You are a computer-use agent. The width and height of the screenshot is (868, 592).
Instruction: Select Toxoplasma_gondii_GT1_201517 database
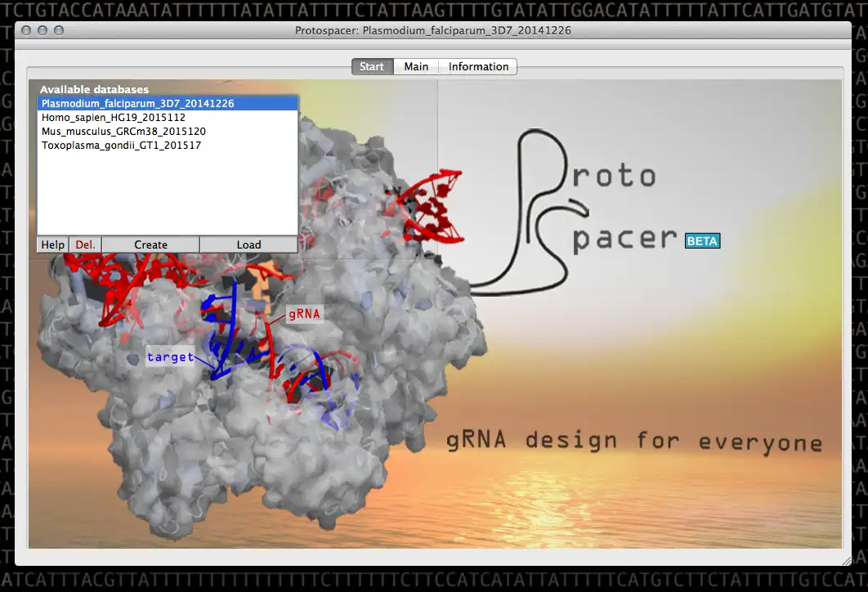click(168, 145)
